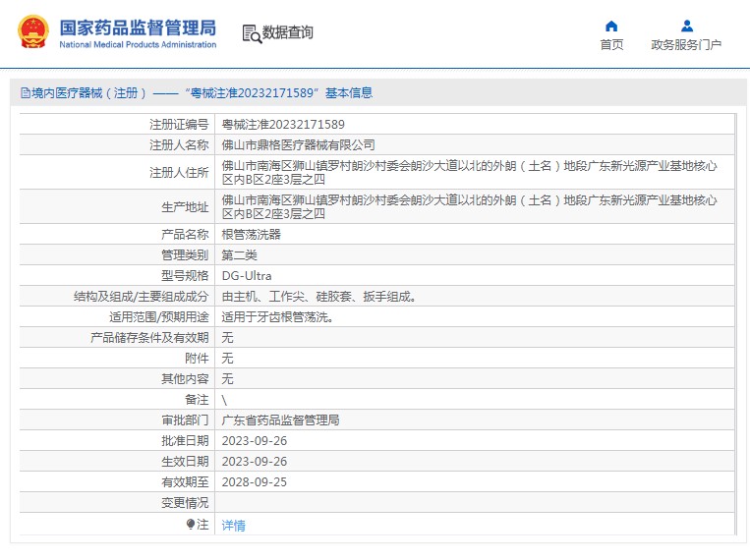The width and height of the screenshot is (750, 560).
Task: Select the approving department 广东省药品监督管理局
Action: (x=280, y=420)
